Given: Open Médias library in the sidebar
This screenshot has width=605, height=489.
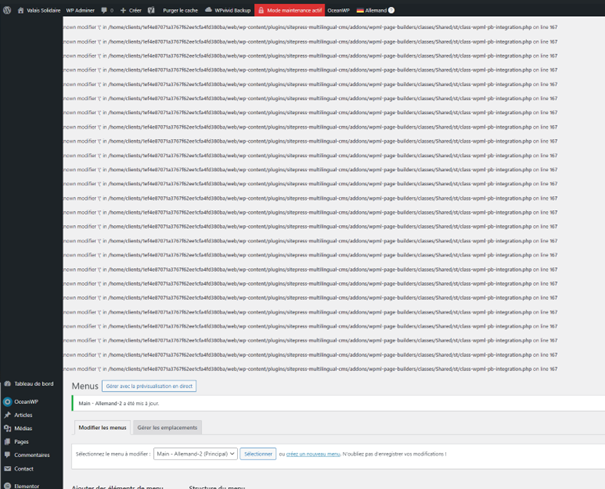Looking at the screenshot, I should [19, 428].
